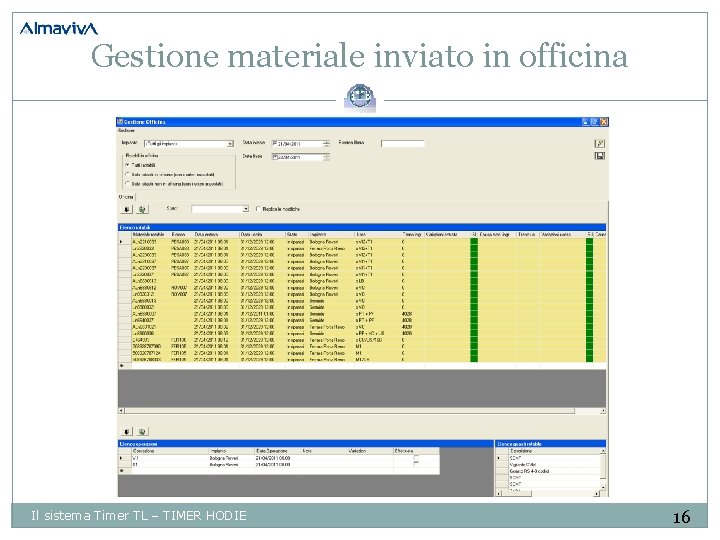The width and height of the screenshot is (720, 540).
Task: Click the first icon above the operations list
Action: (127, 432)
